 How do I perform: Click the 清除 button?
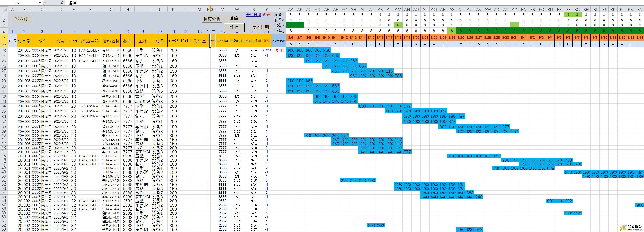pos(234,18)
